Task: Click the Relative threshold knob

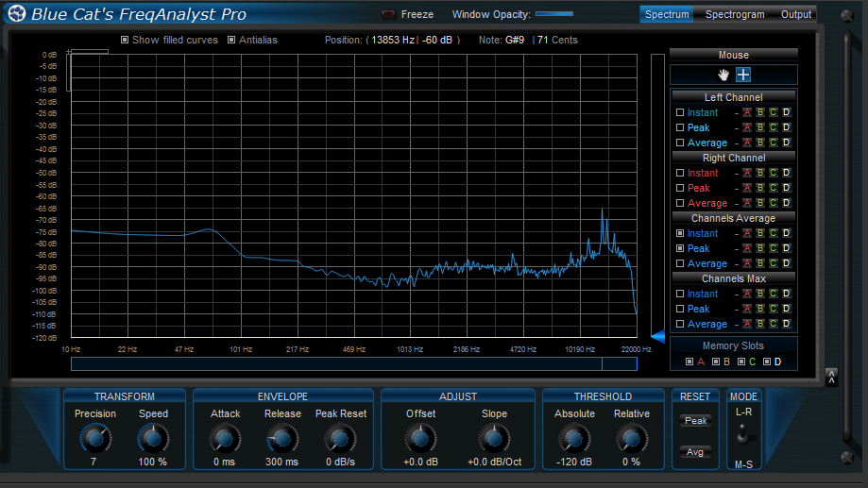Action: (631, 439)
